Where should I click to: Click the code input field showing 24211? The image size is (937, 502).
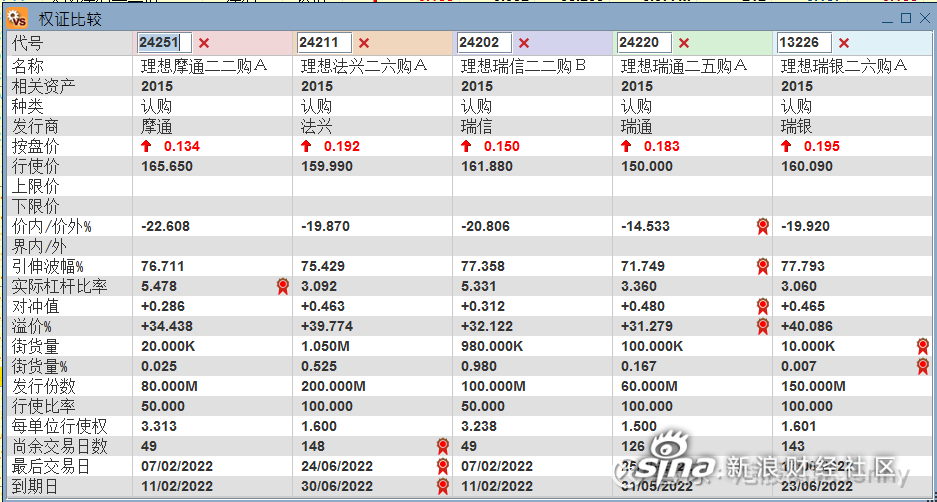click(324, 42)
